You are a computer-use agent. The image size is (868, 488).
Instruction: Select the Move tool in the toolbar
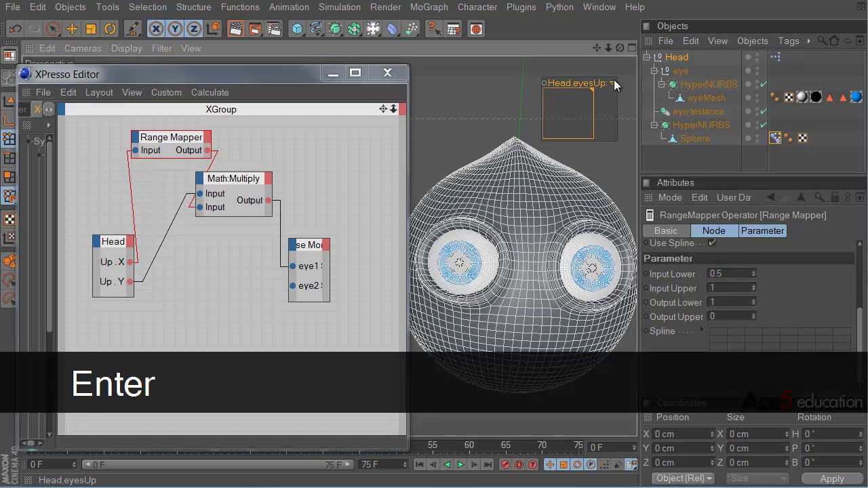(x=72, y=29)
